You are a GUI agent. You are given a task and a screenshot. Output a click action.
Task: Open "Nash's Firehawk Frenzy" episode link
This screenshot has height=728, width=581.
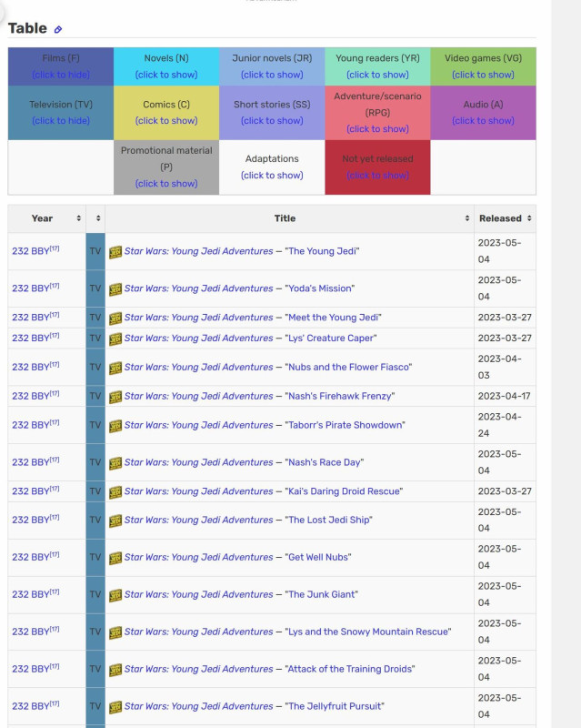tap(340, 396)
